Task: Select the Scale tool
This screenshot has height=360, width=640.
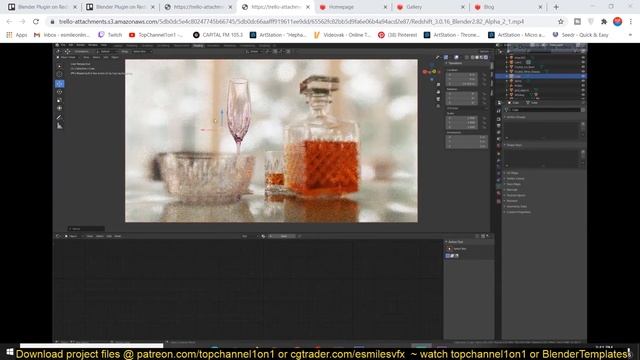Action: tap(60, 100)
